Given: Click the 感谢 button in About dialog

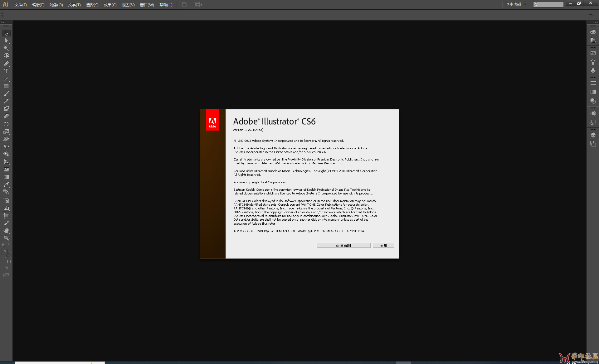Looking at the screenshot, I should pos(383,245).
